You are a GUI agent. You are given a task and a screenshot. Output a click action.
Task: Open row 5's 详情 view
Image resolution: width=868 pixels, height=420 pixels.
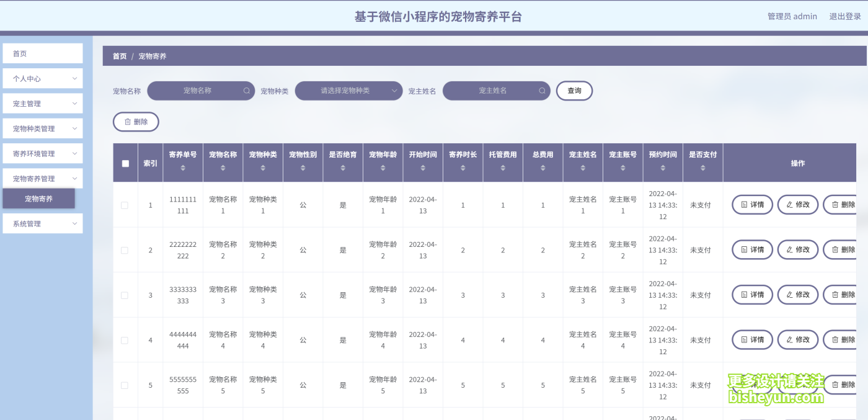pyautogui.click(x=752, y=385)
